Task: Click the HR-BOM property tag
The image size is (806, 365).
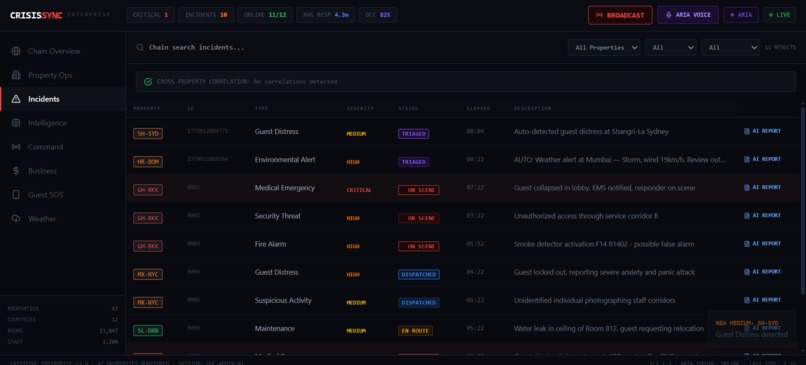Action: pyautogui.click(x=148, y=161)
